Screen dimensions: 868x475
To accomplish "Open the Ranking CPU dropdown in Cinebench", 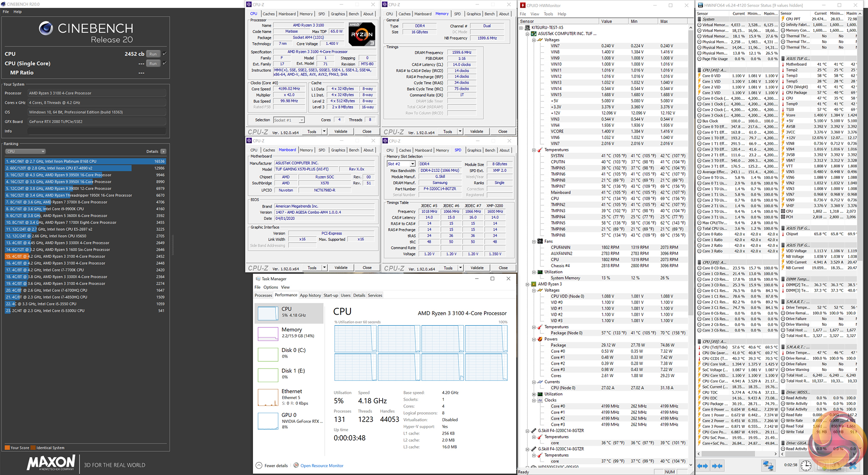I will (x=25, y=151).
